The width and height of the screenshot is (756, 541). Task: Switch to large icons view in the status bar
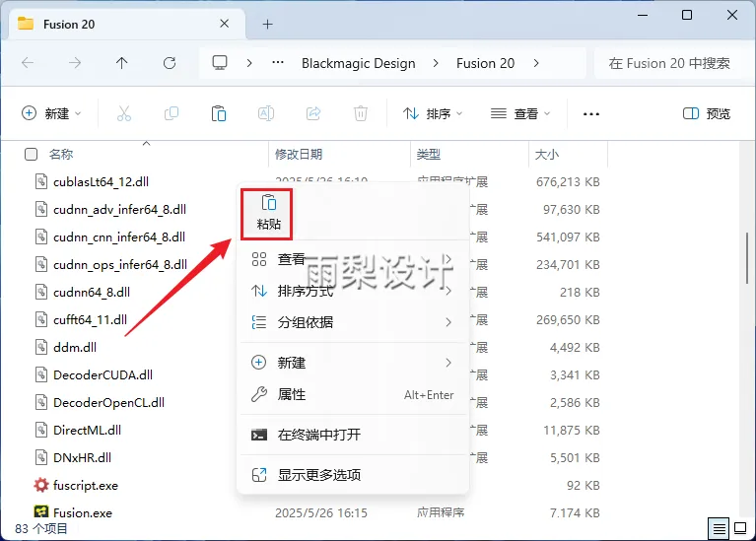740,528
